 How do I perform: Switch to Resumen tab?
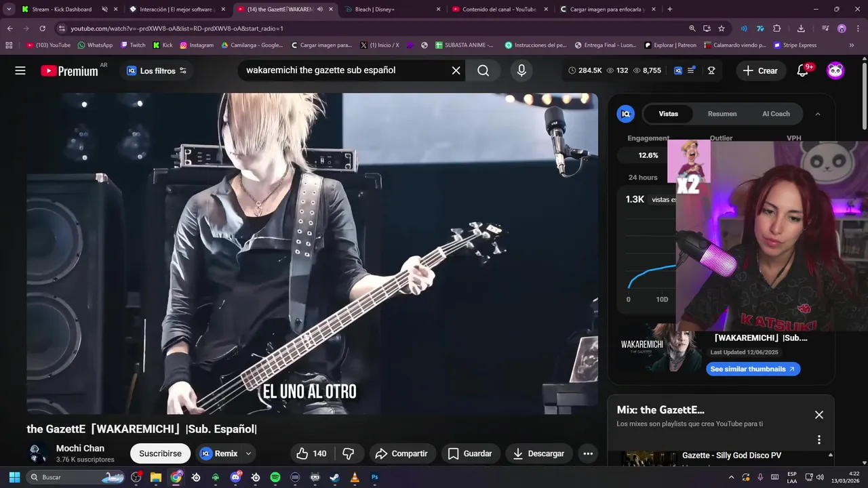tap(722, 114)
